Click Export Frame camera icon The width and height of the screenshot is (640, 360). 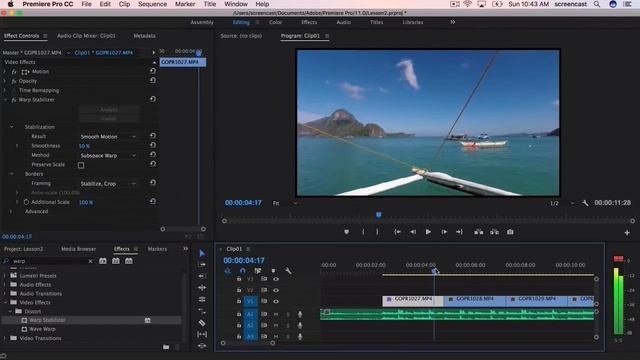510,232
